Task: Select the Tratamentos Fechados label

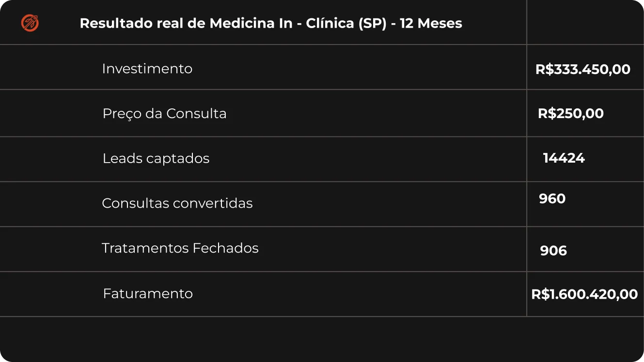Action: click(x=180, y=248)
